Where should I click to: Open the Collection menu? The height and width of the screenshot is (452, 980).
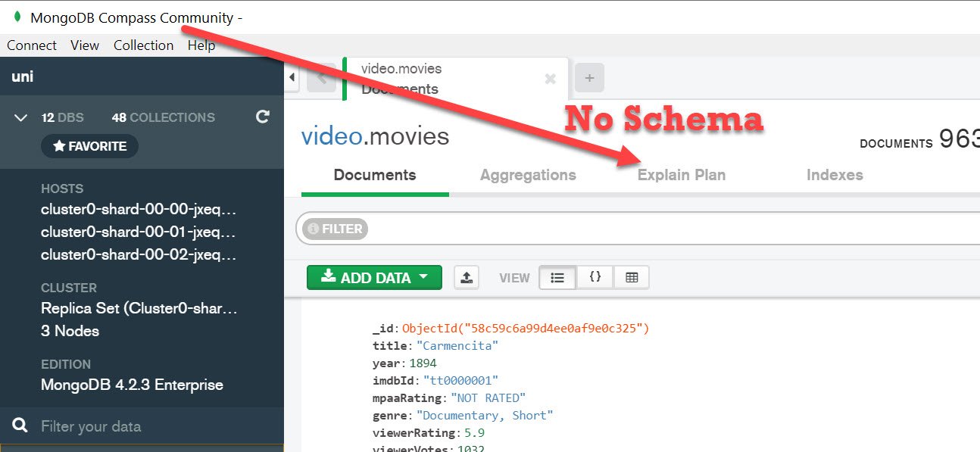(144, 45)
